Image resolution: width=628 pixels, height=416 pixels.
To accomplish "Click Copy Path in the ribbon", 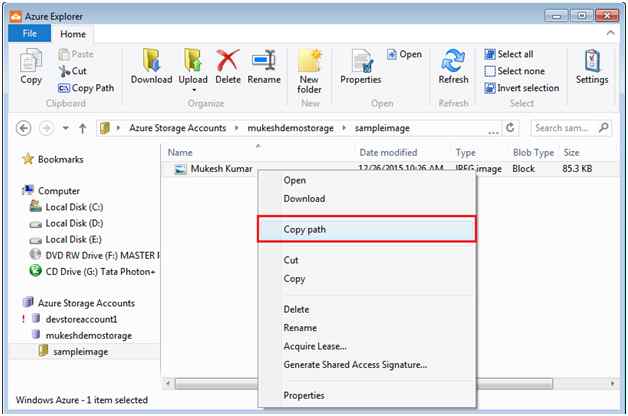I will coord(86,88).
